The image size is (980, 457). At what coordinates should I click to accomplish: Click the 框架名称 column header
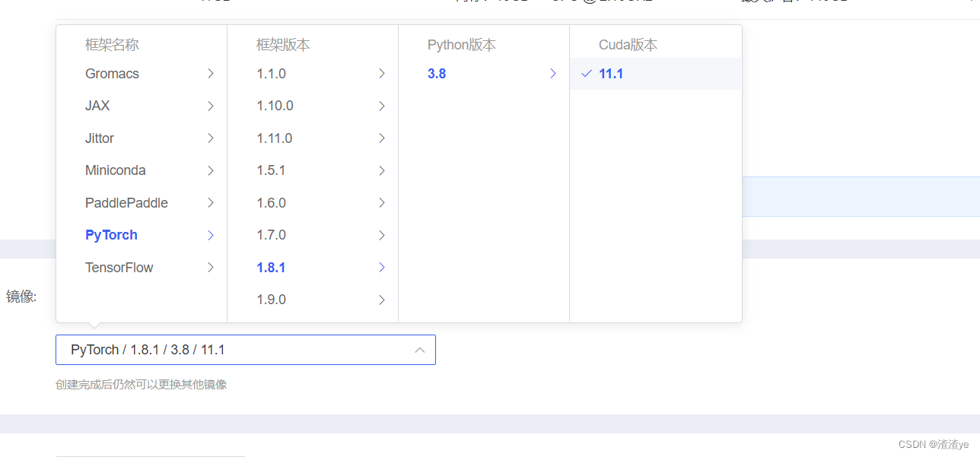(112, 45)
